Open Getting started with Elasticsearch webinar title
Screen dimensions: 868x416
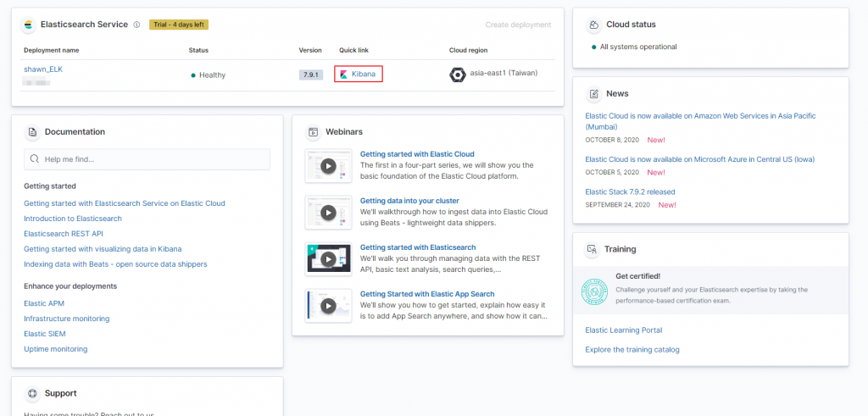[x=418, y=247]
